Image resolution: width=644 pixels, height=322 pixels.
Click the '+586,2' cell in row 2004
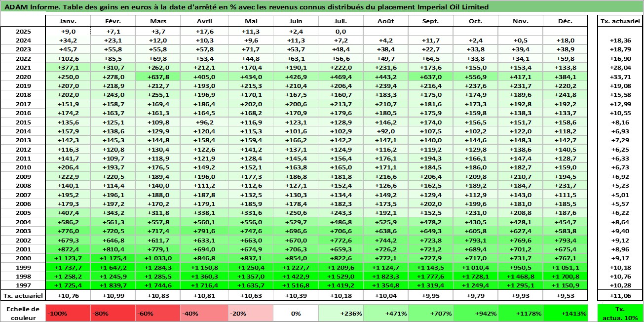point(68,222)
